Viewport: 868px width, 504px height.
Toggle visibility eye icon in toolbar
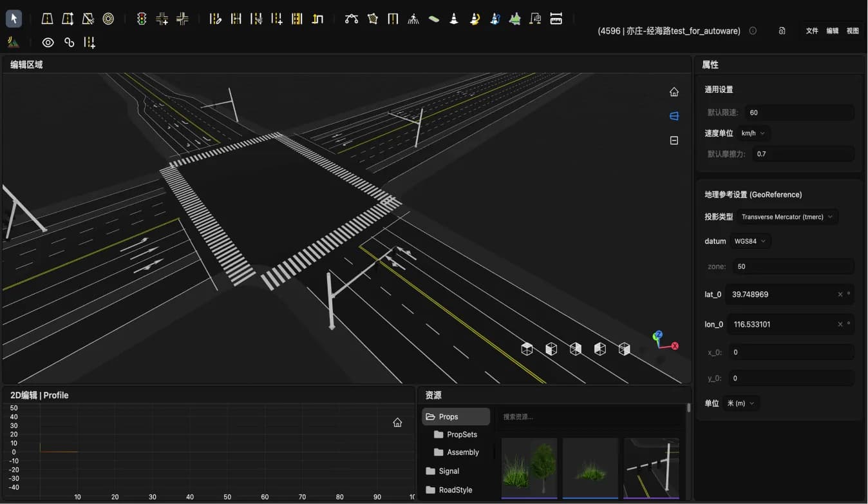(48, 43)
